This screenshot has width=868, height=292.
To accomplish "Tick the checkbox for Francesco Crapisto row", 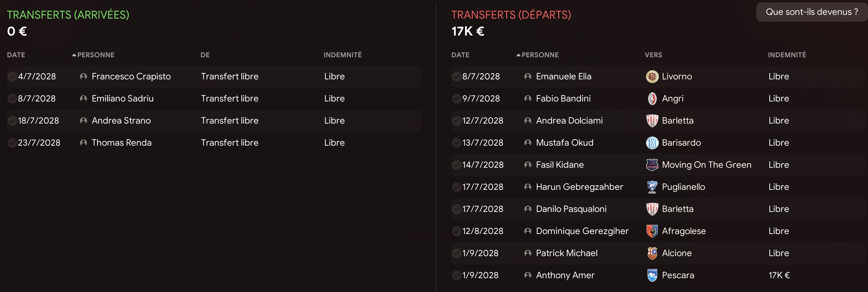I will [x=12, y=77].
